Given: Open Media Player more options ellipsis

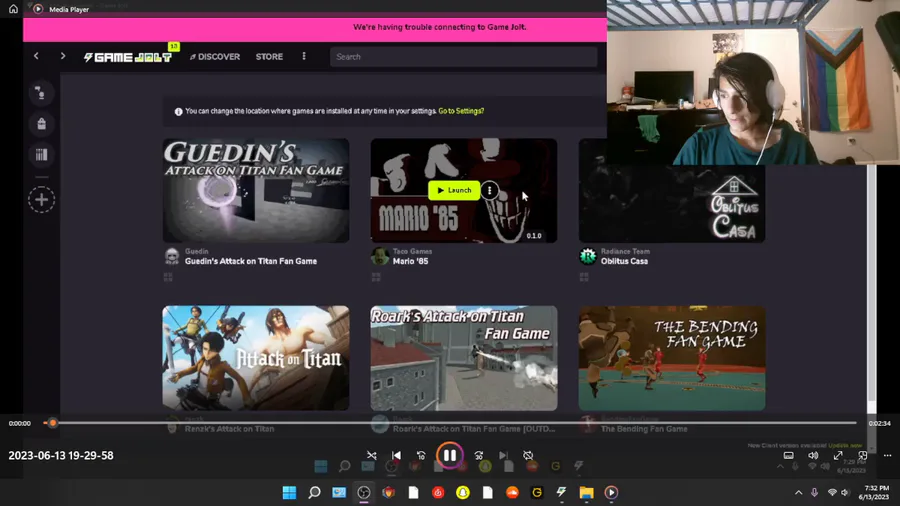Looking at the screenshot, I should [x=887, y=456].
